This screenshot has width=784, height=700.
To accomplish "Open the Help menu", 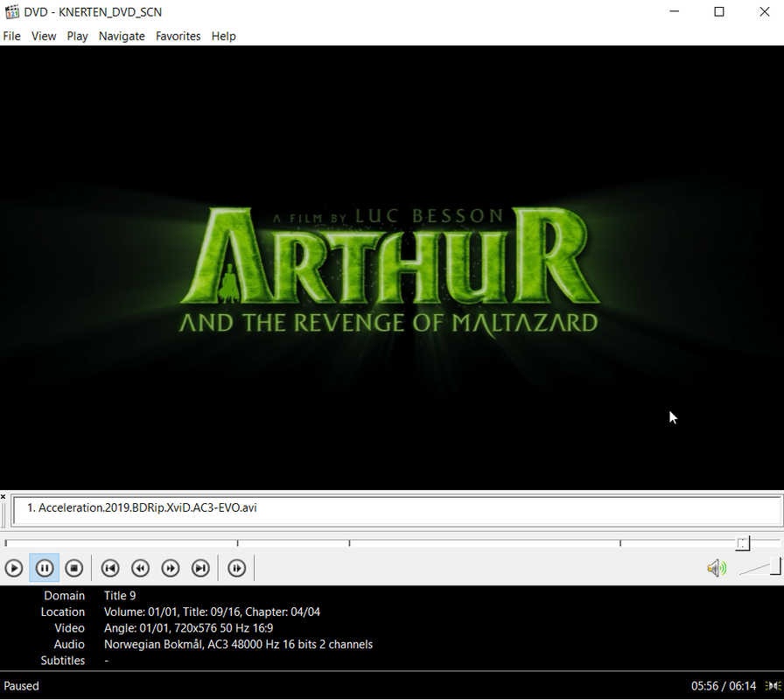I will 223,36.
